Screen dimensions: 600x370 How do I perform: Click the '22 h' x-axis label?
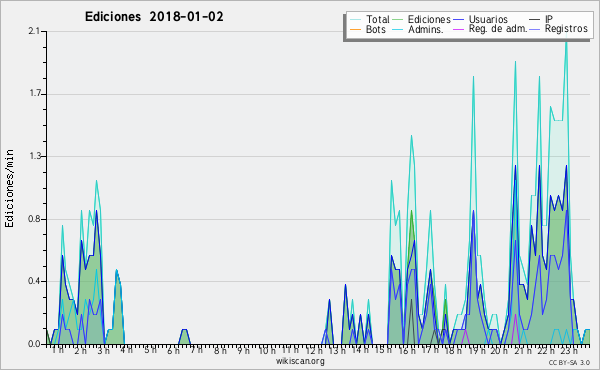point(546,350)
